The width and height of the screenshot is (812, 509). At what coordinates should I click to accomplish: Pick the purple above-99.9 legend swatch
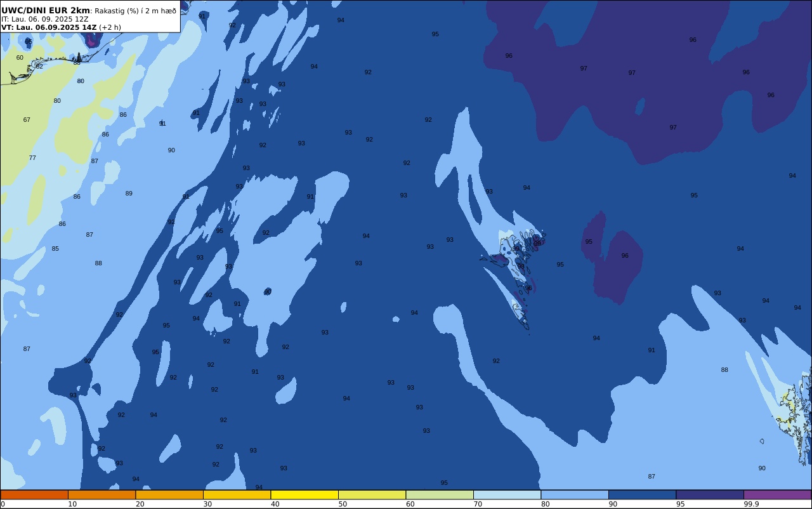(x=777, y=494)
